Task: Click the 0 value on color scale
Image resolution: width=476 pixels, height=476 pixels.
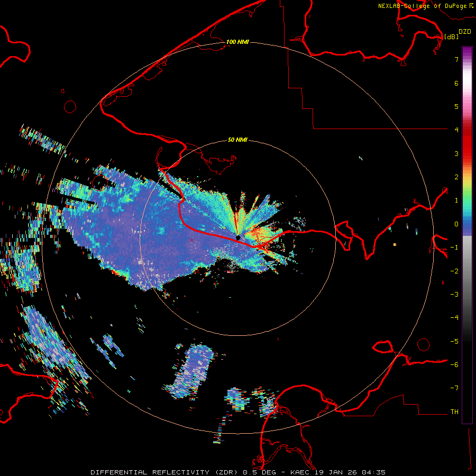Action: pos(456,224)
